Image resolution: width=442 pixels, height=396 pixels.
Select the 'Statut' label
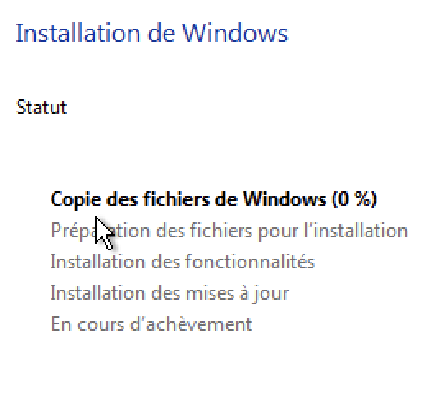tap(42, 107)
